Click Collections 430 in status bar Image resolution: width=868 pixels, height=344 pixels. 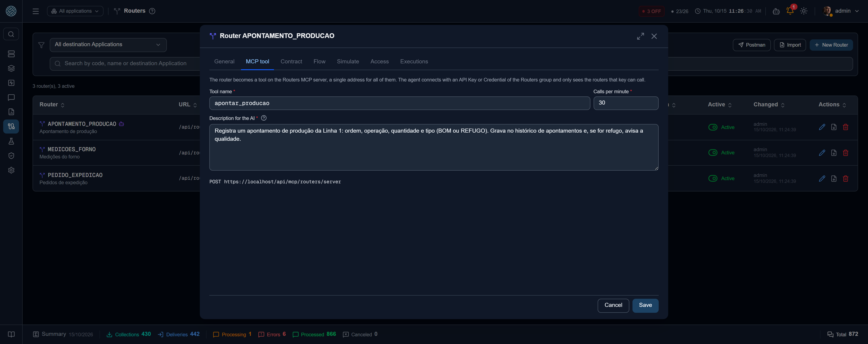point(129,334)
